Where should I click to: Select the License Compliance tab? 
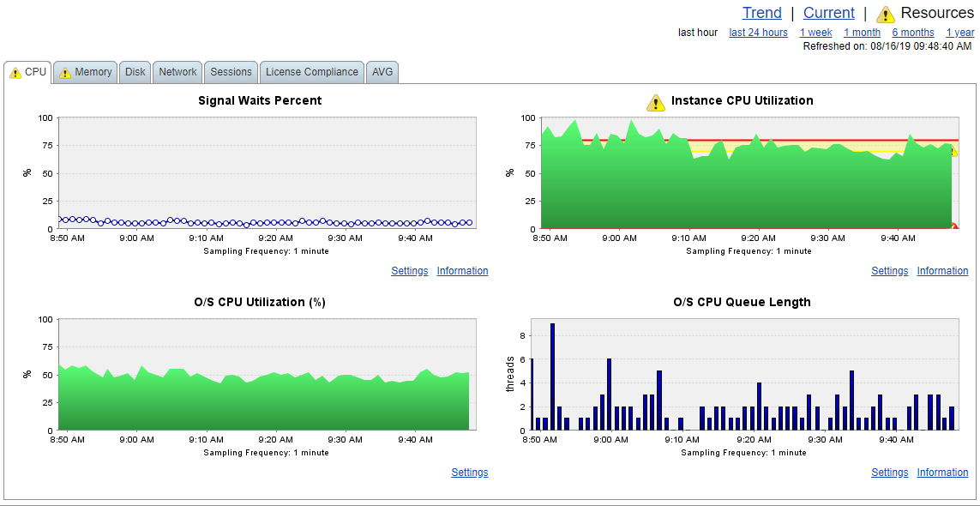tap(312, 72)
